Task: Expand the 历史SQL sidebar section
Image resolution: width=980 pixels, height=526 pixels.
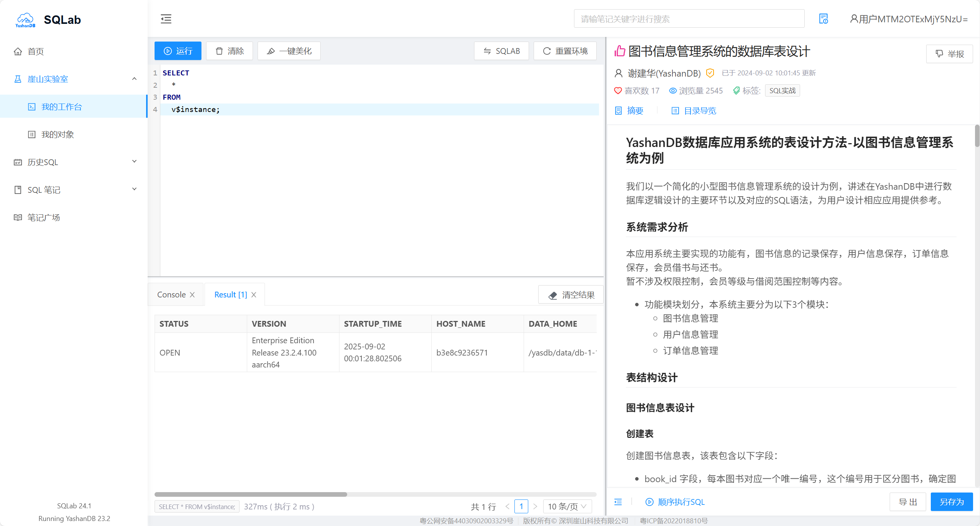Action: coord(74,162)
